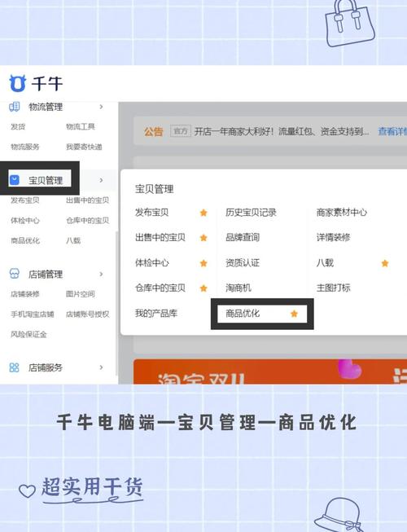Viewport: 407px width, 532px height.
Task: Expand 宝贝管理 chevron arrow
Action: (x=101, y=180)
